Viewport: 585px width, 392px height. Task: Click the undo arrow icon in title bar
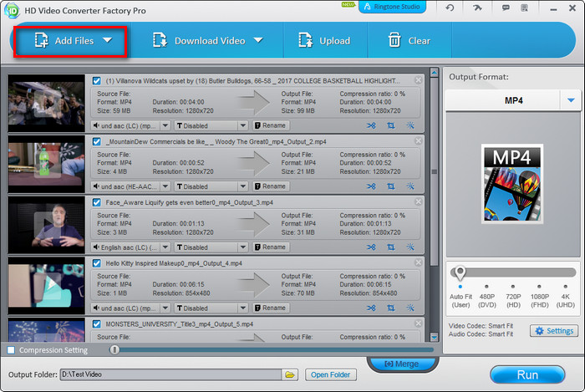pyautogui.click(x=450, y=8)
